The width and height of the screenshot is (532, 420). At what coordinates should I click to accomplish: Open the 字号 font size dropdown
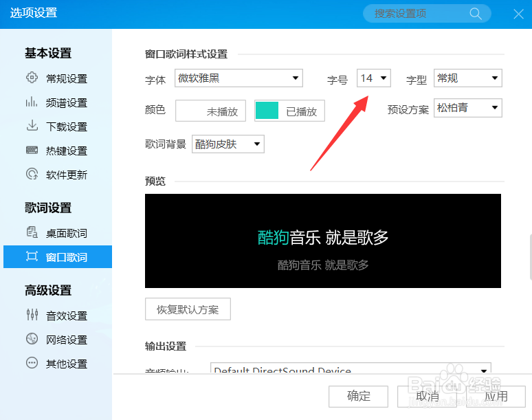[373, 78]
